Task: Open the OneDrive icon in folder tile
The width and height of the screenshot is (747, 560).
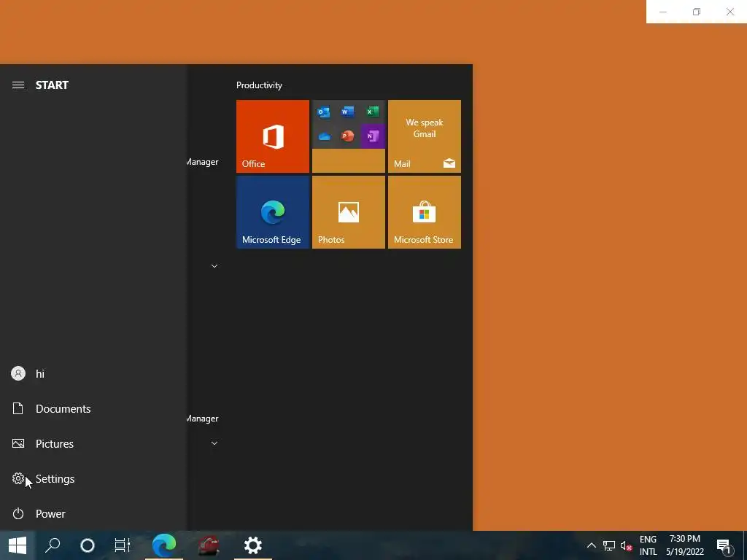Action: (x=324, y=136)
